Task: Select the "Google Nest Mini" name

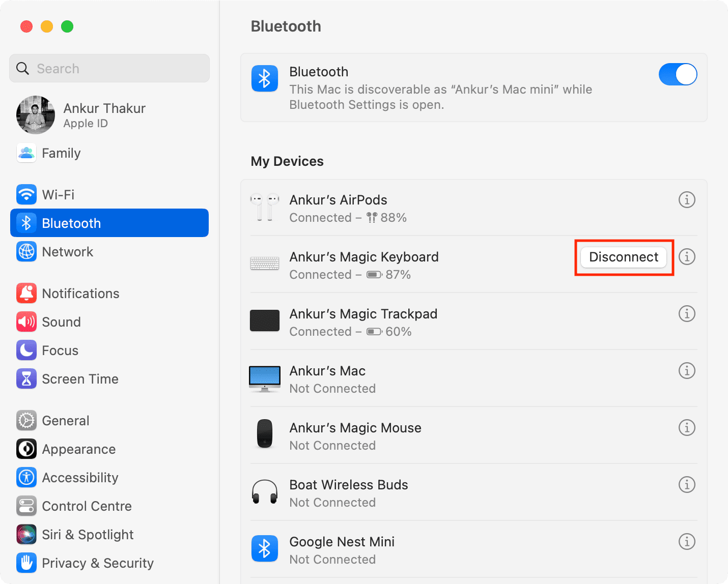Action: click(x=342, y=542)
